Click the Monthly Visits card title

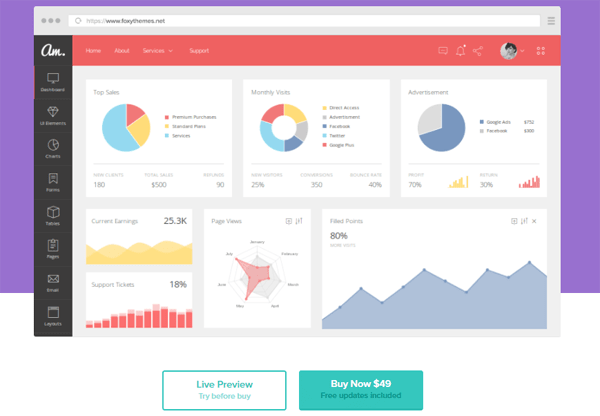(x=271, y=92)
